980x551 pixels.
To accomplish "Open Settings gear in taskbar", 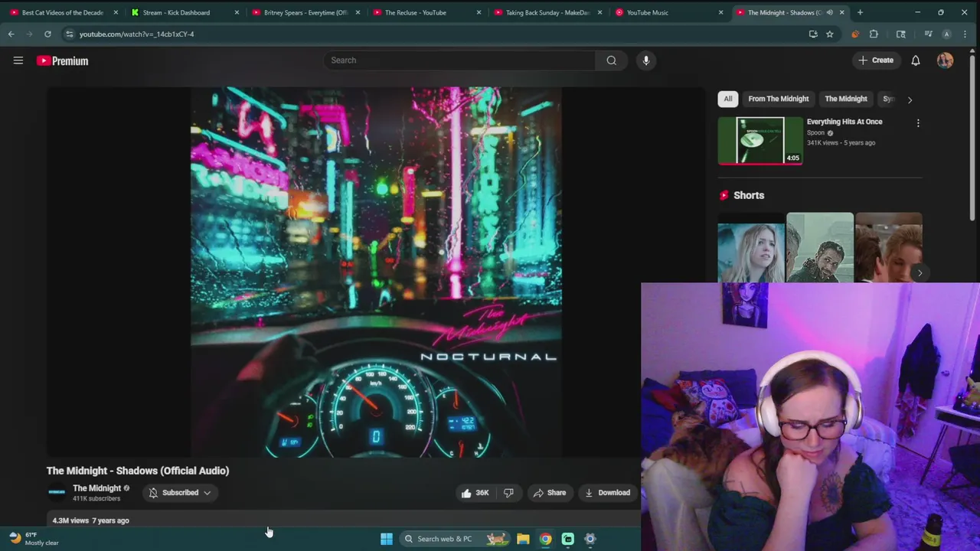I will 590,539.
